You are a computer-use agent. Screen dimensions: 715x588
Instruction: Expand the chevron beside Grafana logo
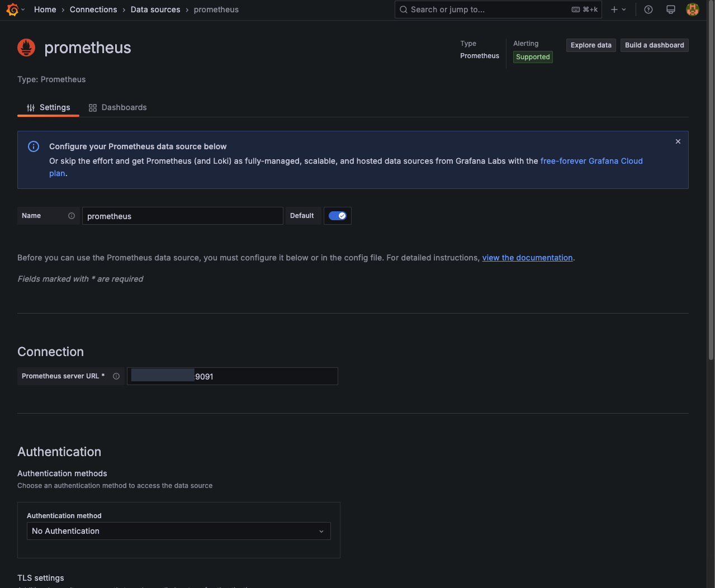23,10
